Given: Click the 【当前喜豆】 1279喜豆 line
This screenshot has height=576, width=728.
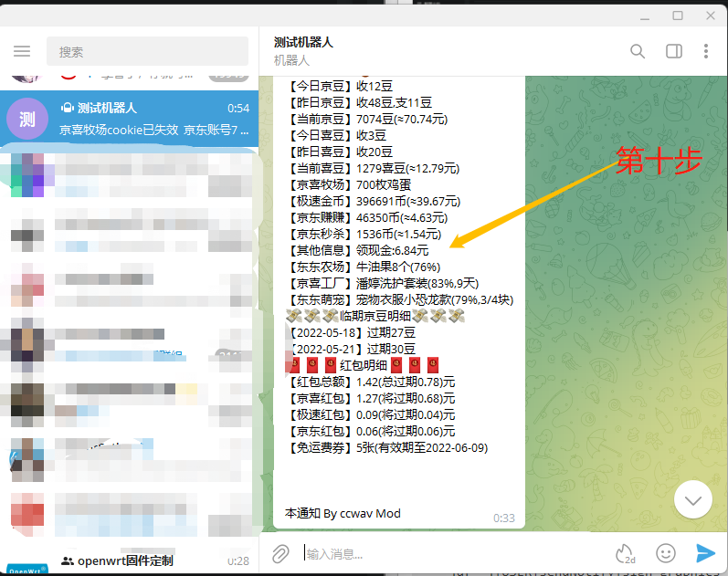Looking at the screenshot, I should click(x=375, y=169).
